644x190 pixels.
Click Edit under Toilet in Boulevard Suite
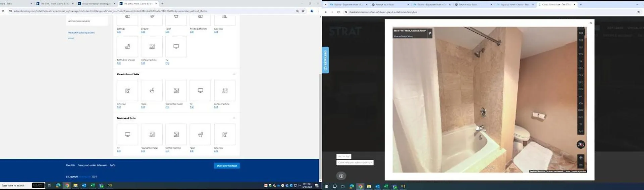192,151
